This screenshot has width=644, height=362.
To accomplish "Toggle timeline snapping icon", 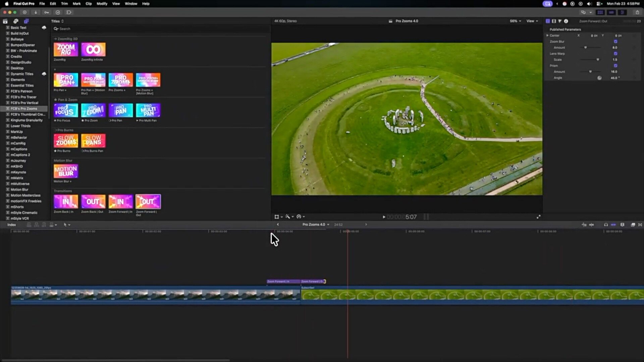I will 613,225.
